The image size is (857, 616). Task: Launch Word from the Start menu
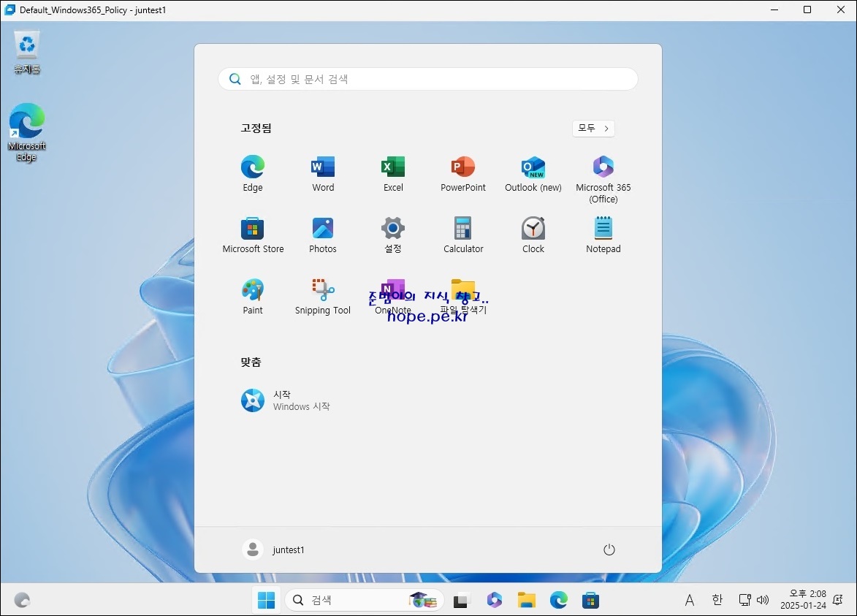[x=322, y=174]
